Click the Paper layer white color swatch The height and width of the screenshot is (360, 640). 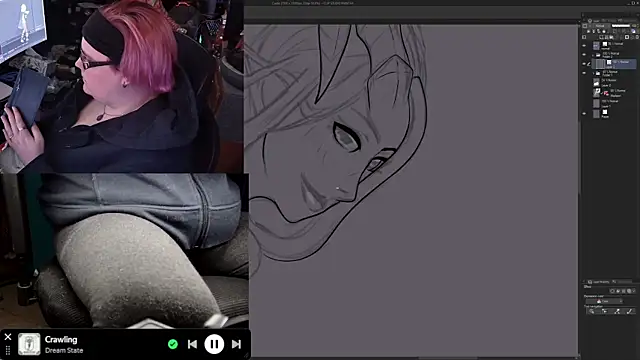(x=605, y=112)
